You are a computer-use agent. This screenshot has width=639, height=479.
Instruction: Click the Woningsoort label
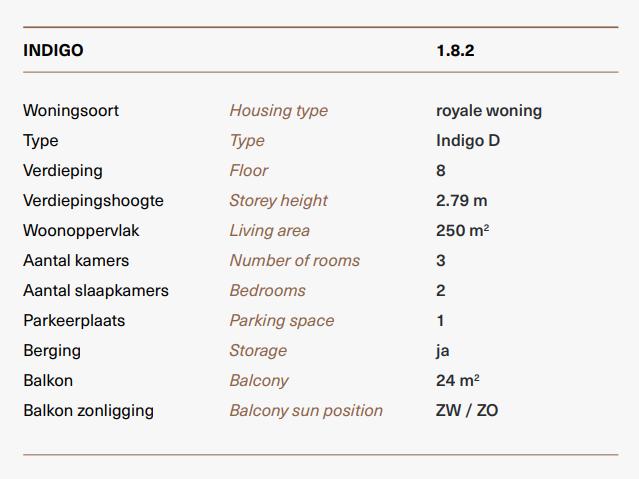[71, 110]
